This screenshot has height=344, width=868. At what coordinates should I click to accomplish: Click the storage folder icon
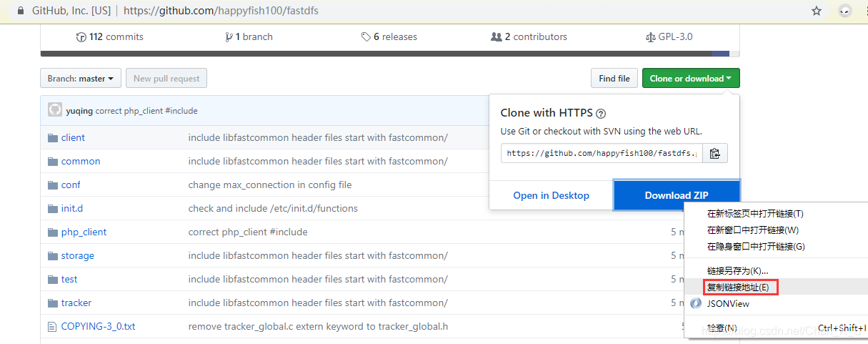[x=52, y=256]
